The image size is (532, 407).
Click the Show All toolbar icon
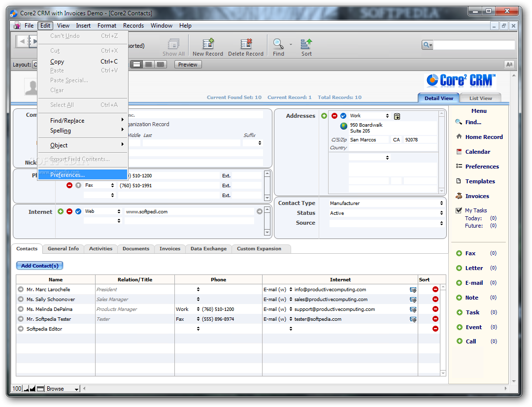(173, 43)
